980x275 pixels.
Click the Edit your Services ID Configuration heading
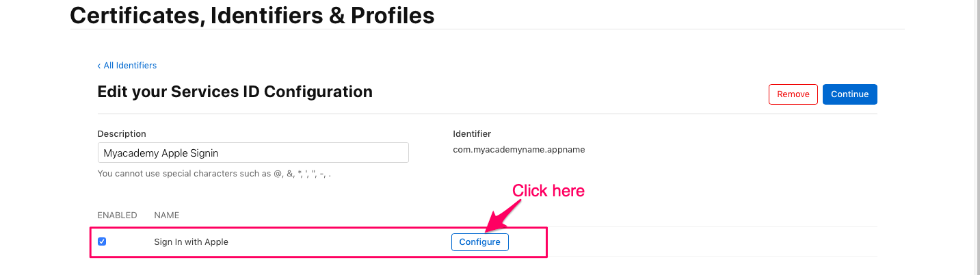[235, 92]
